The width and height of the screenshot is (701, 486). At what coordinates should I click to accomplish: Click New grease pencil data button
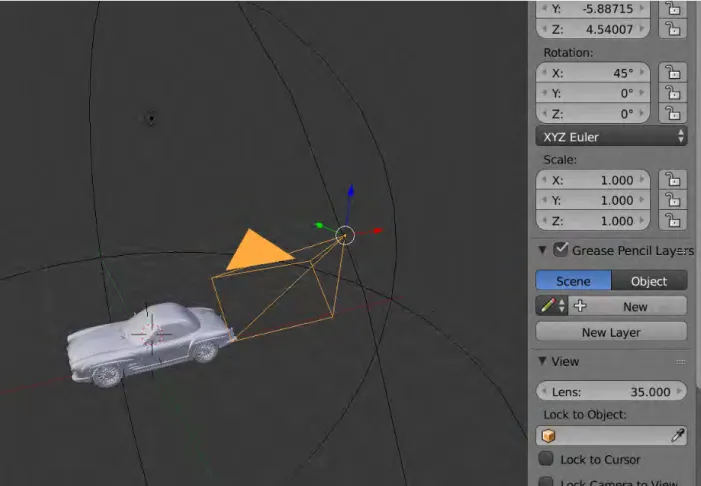[627, 306]
